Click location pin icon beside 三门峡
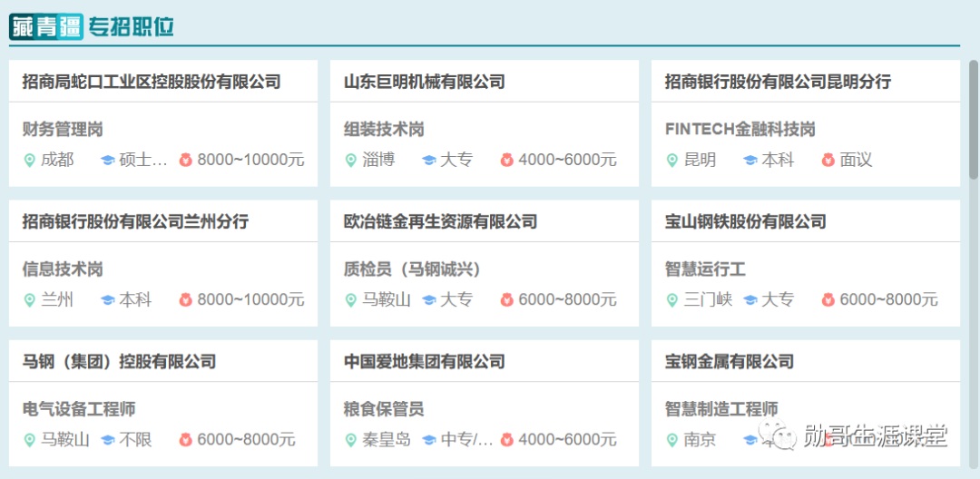Screen dimensions: 980x479 point(671,300)
